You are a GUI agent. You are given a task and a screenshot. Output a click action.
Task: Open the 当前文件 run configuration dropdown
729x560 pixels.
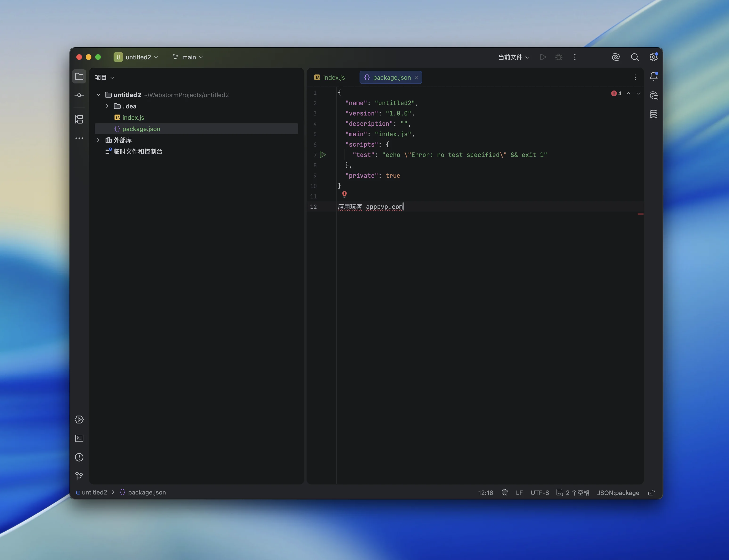click(x=513, y=57)
